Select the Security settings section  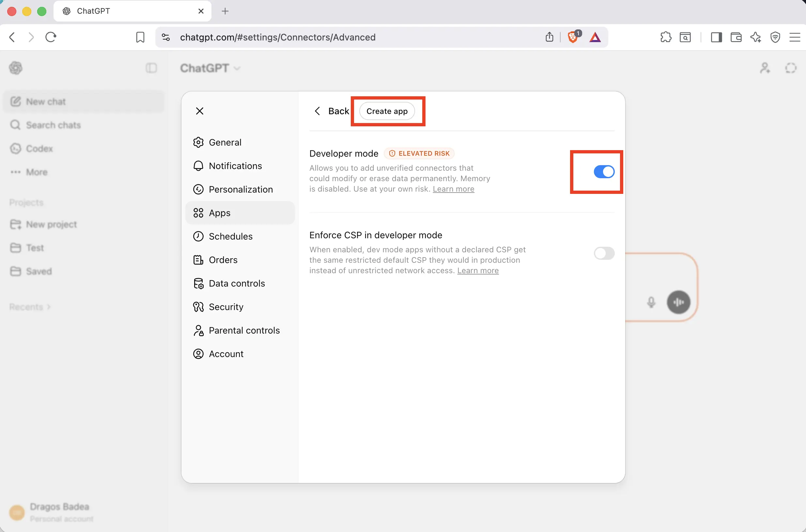(225, 306)
